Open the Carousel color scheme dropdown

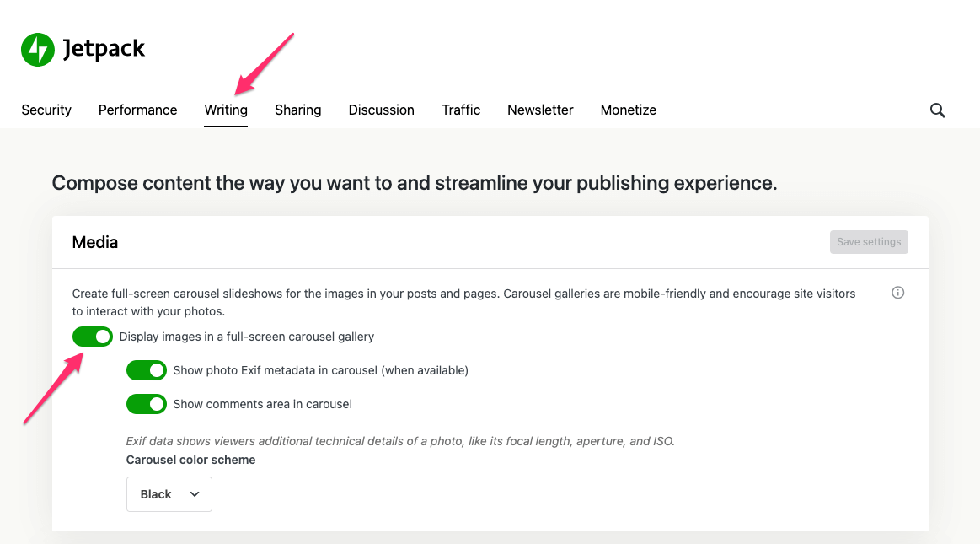click(169, 494)
